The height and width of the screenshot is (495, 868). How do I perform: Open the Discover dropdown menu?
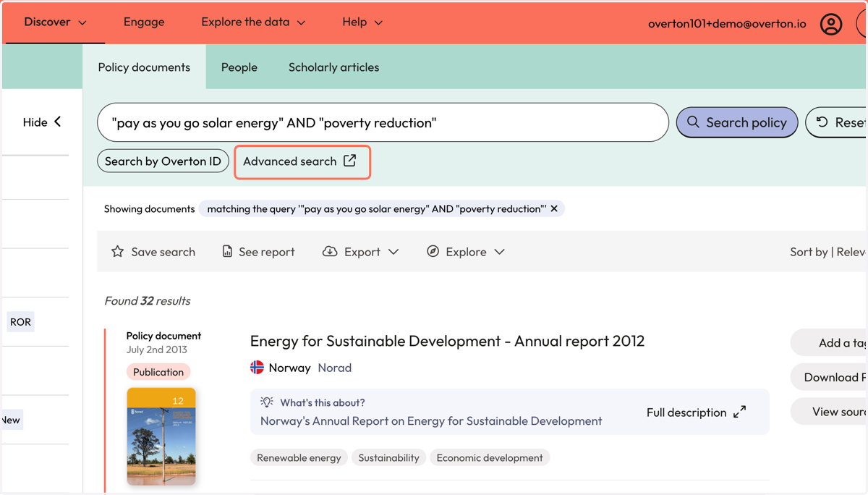coord(55,22)
